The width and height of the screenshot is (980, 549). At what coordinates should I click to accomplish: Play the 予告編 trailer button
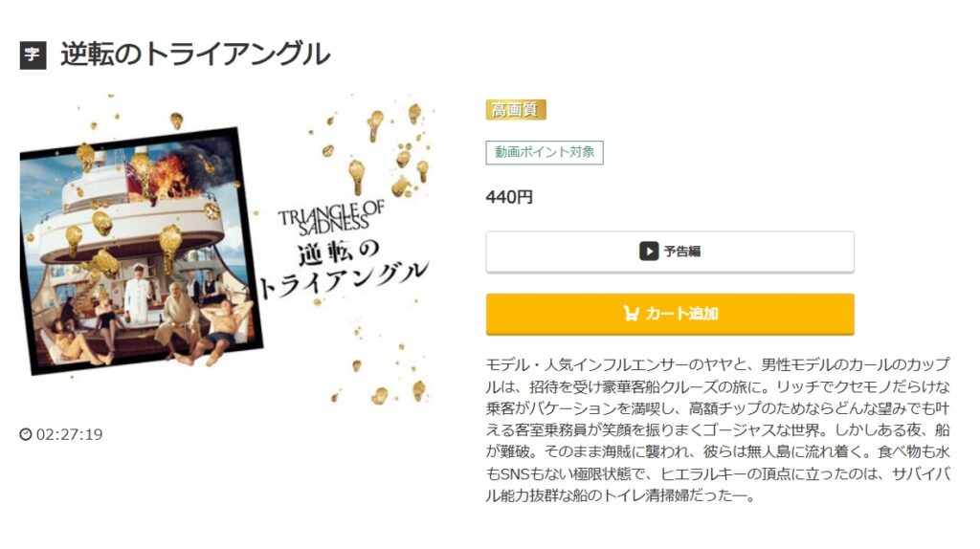670,252
